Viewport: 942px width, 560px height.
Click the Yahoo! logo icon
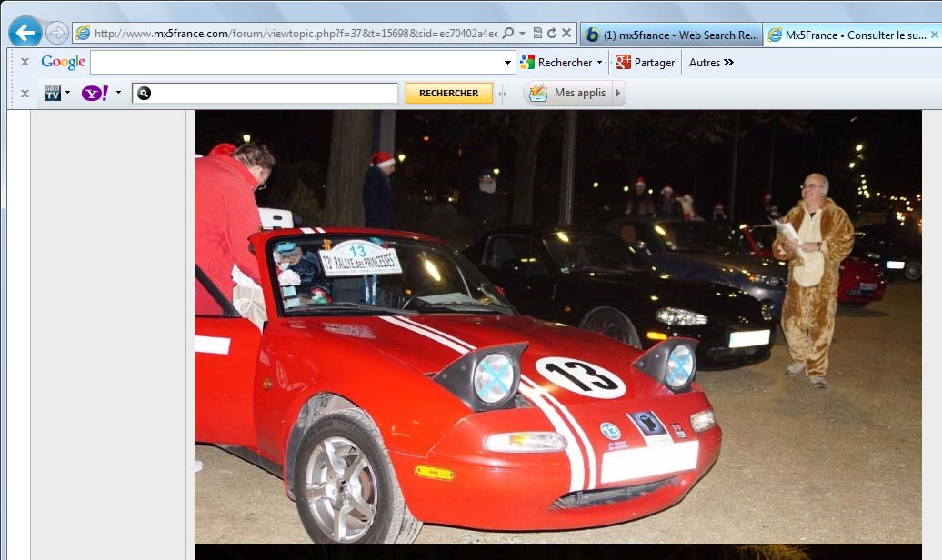tap(95, 93)
